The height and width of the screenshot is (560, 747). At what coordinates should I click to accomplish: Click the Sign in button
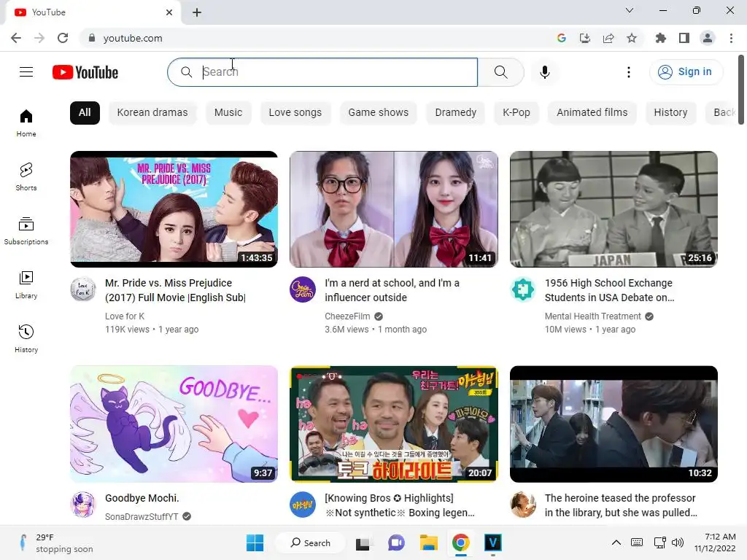(686, 72)
